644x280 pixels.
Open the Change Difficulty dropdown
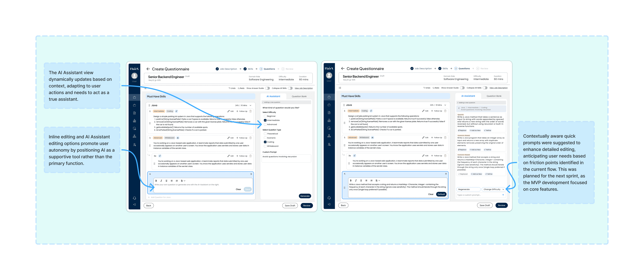494,189
